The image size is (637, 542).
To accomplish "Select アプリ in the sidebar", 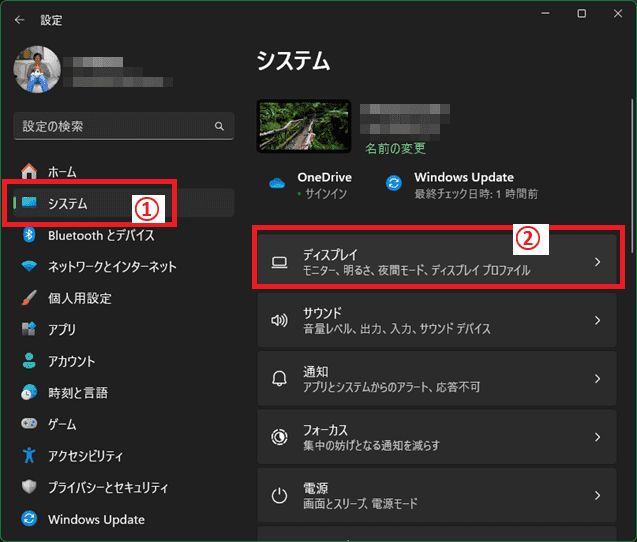I will (61, 330).
